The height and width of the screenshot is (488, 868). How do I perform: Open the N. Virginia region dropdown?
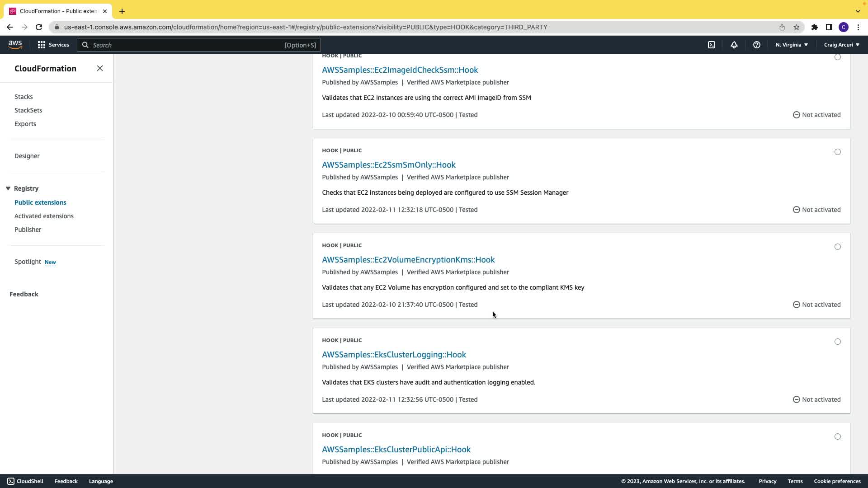coord(792,45)
